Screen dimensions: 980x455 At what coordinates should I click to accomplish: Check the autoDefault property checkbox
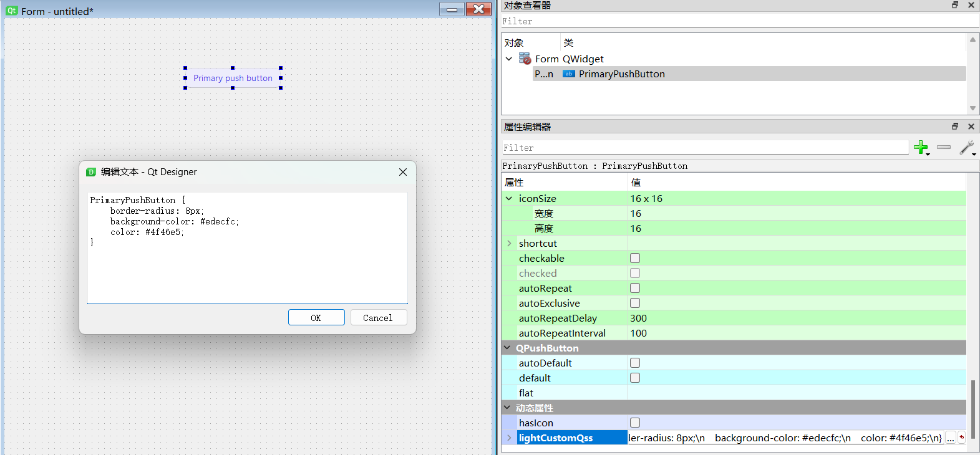pyautogui.click(x=635, y=363)
